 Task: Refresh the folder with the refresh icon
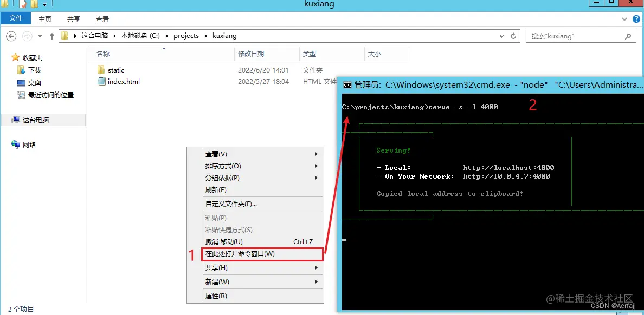pos(513,36)
